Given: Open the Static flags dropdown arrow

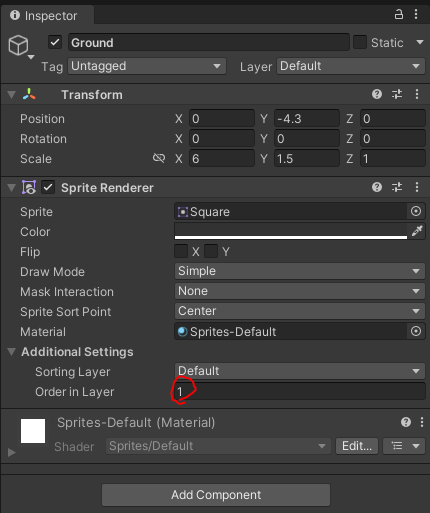Looking at the screenshot, I should (420, 42).
